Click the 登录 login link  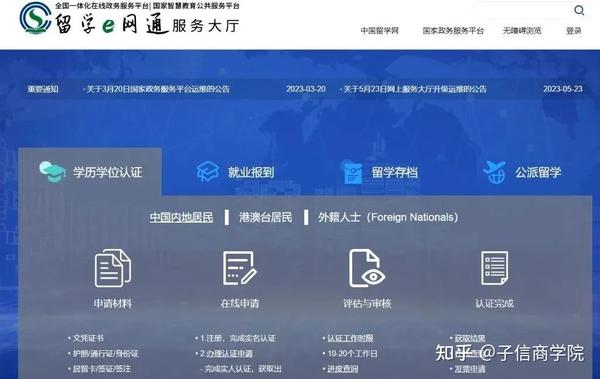coord(574,31)
